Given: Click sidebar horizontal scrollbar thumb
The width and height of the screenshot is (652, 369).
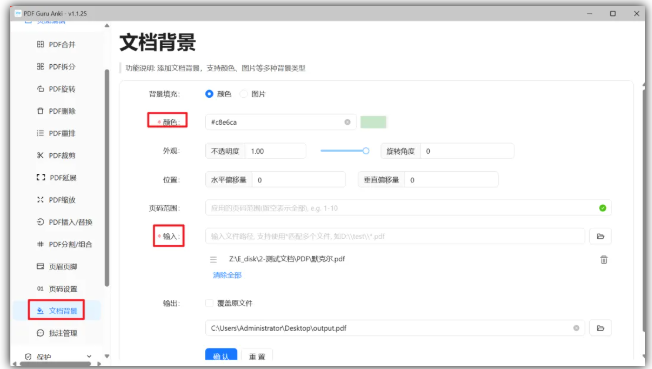Looking at the screenshot, I should (x=55, y=364).
